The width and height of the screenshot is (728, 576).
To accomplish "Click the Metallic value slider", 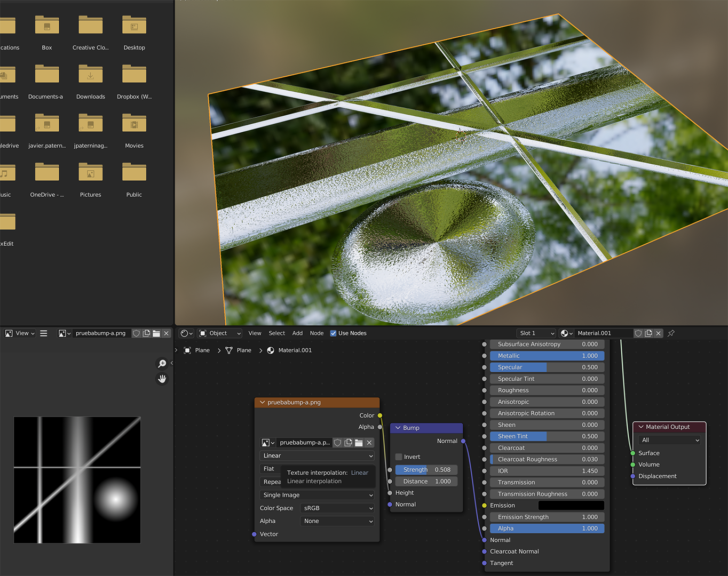I will point(547,356).
